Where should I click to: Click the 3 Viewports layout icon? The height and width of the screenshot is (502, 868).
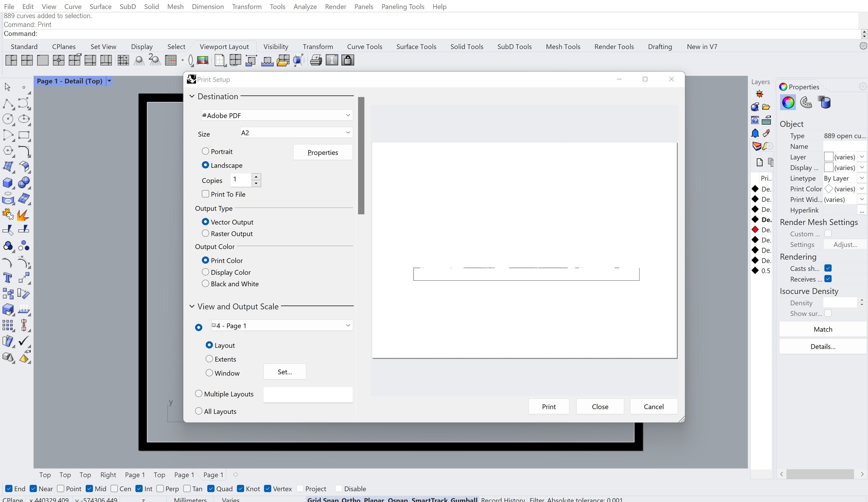click(x=11, y=60)
